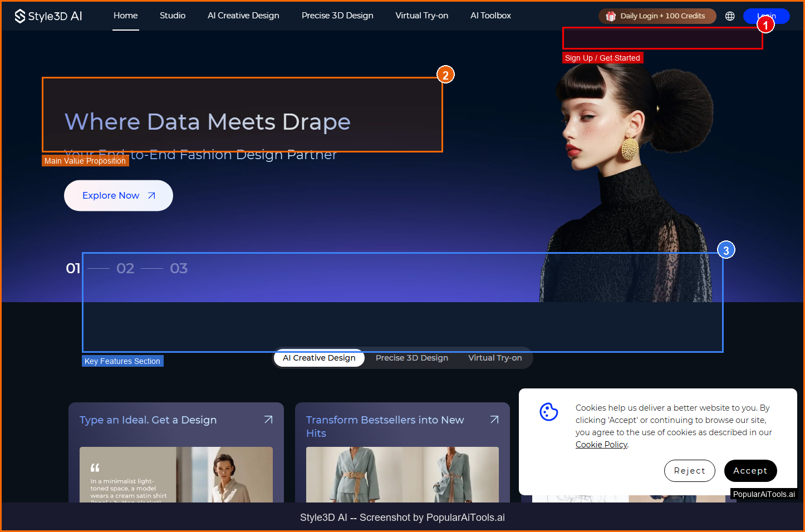Switch to the Precise 3D Design tab
The width and height of the screenshot is (805, 532).
pyautogui.click(x=411, y=358)
